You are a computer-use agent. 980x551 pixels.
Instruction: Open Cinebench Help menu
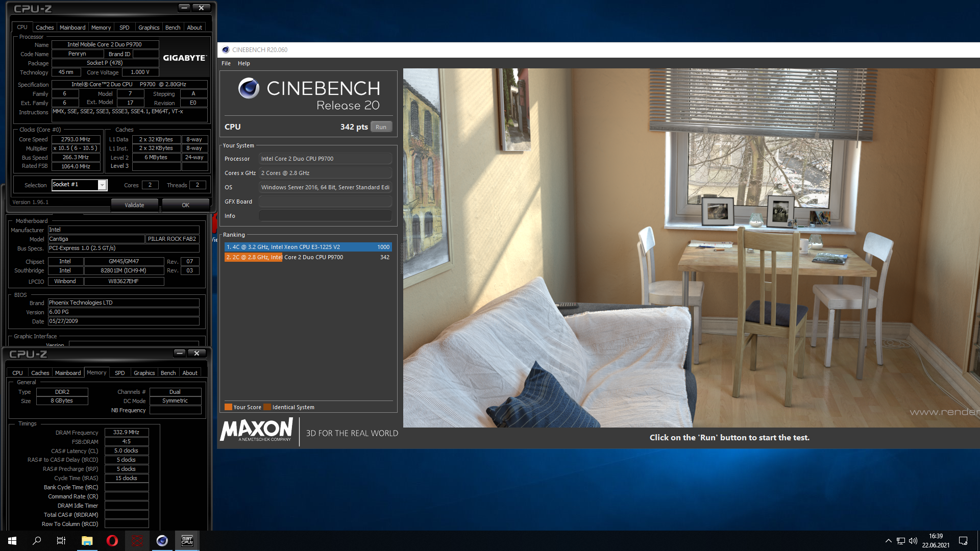tap(244, 63)
